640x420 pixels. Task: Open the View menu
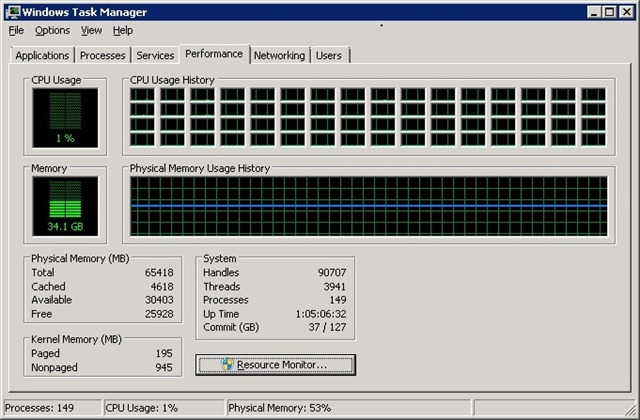tap(91, 31)
